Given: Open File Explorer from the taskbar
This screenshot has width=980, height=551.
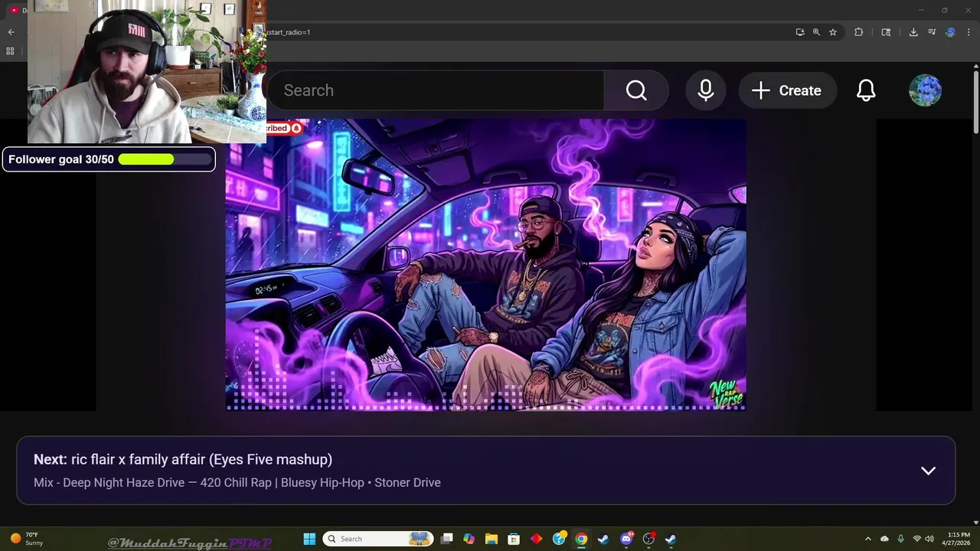Looking at the screenshot, I should tap(492, 539).
